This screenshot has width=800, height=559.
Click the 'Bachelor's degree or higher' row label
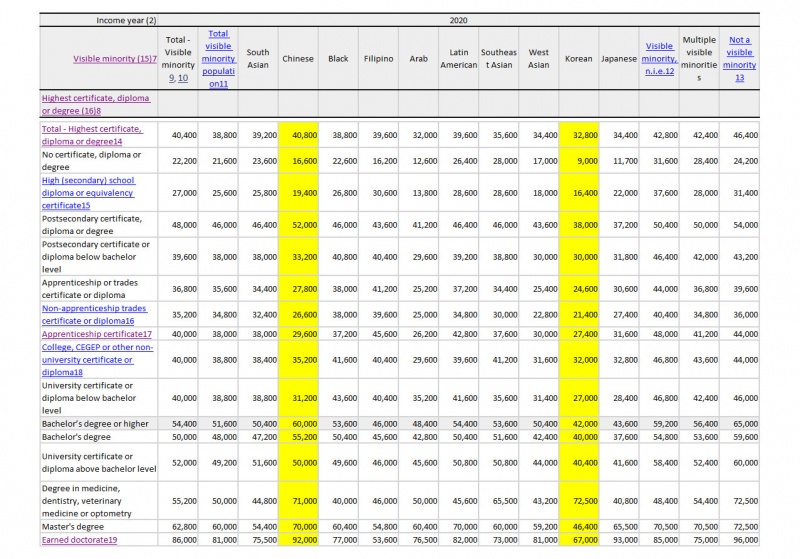94,424
